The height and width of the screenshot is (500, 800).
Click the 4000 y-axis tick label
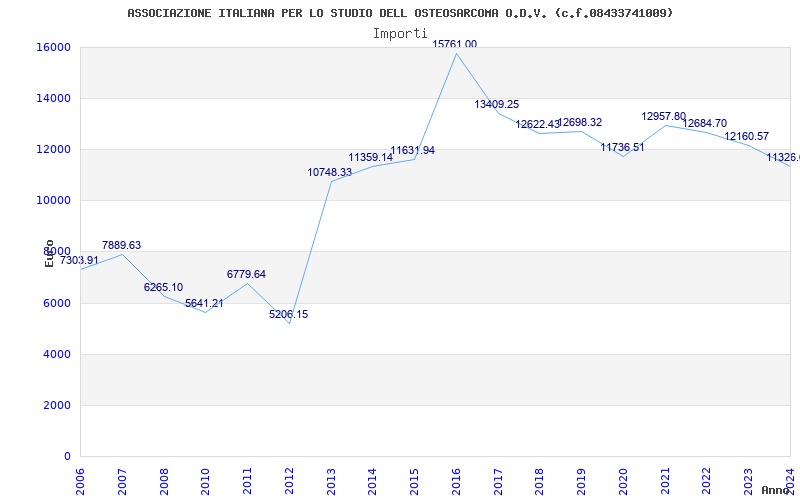click(x=56, y=355)
